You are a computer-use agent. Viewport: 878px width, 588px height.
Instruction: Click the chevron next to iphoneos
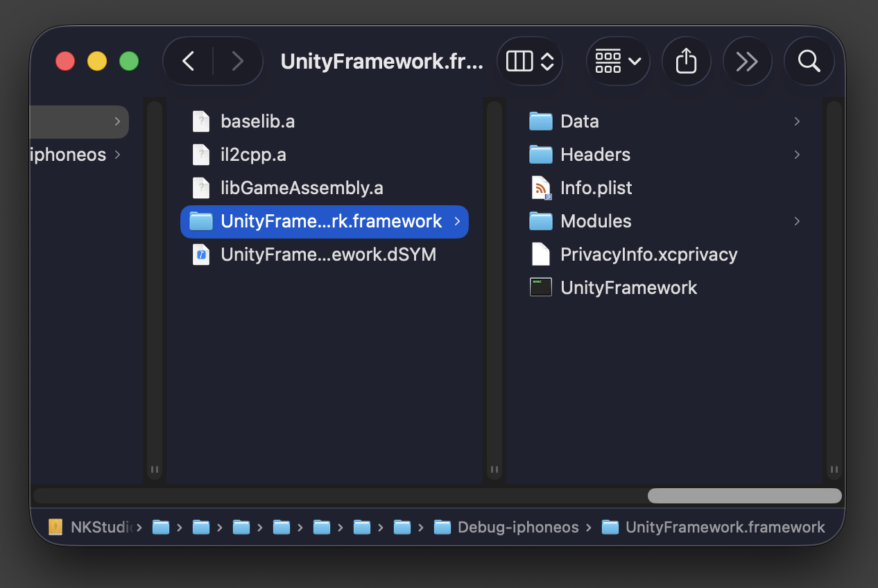tap(117, 155)
